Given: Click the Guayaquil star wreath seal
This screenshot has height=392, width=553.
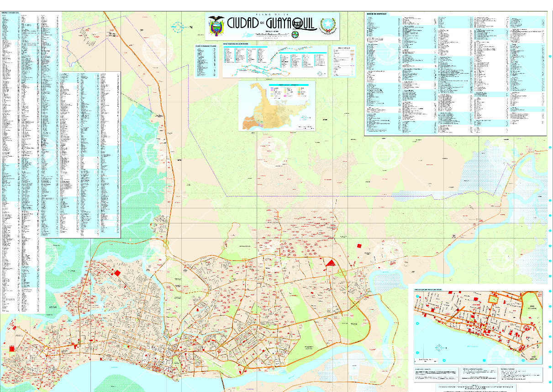Looking at the screenshot, I should (327, 25).
